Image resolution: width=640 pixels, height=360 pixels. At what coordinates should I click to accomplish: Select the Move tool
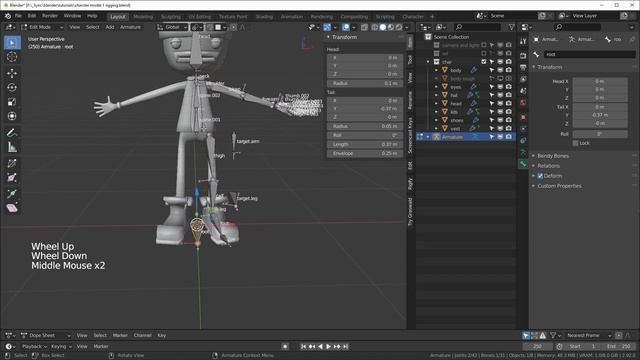(12, 73)
